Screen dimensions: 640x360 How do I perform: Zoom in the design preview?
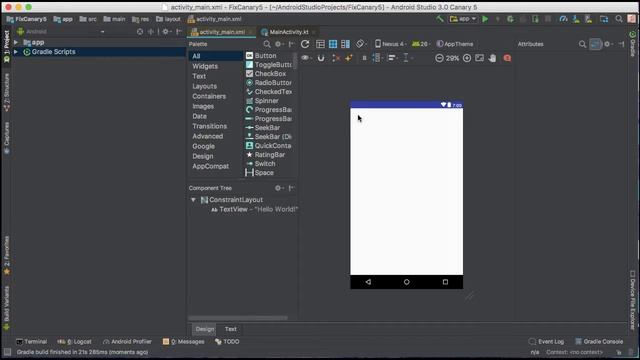(467, 58)
